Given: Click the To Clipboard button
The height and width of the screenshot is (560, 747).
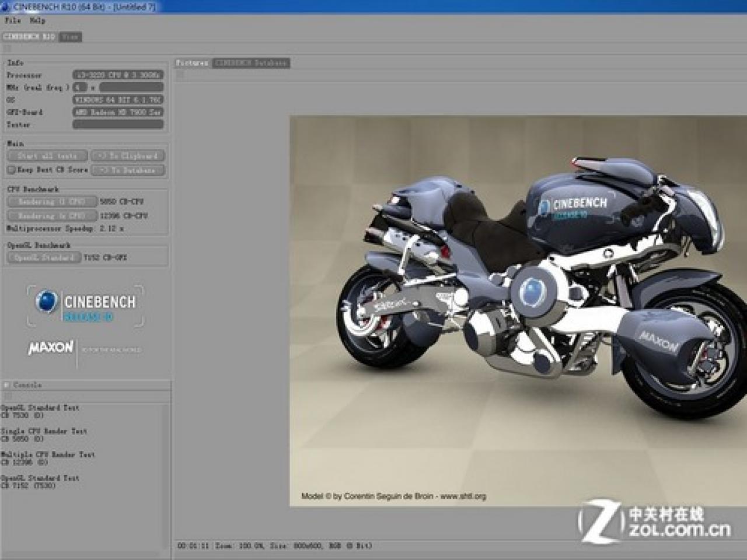Looking at the screenshot, I should (x=128, y=156).
